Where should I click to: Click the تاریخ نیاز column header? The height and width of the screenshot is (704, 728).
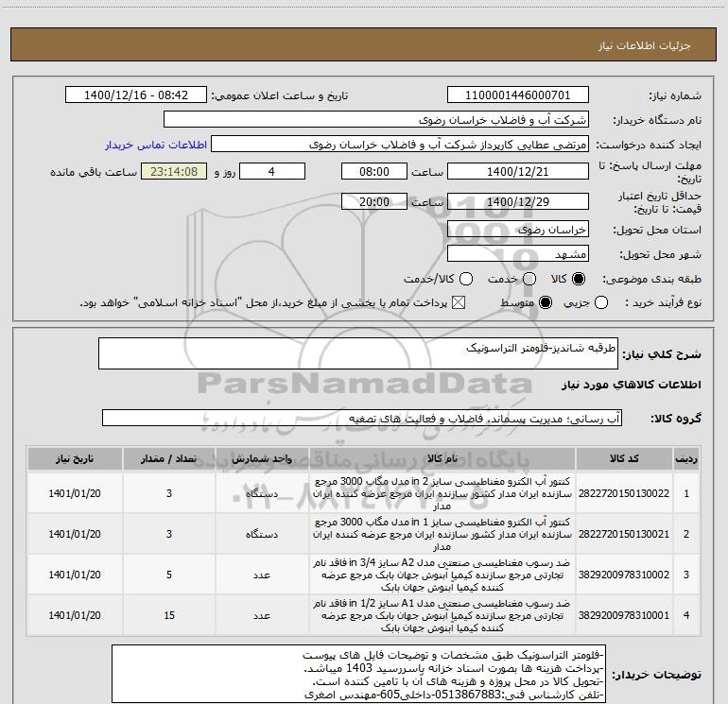pyautogui.click(x=75, y=459)
